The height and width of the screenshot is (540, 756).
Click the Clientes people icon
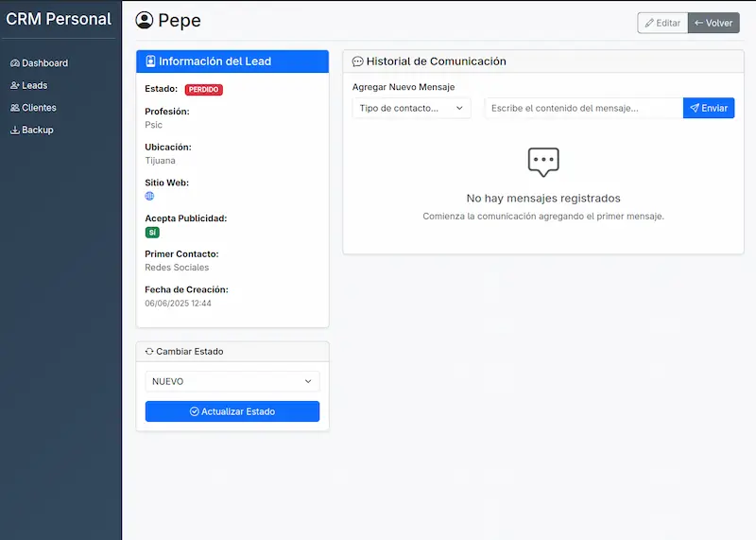click(15, 108)
